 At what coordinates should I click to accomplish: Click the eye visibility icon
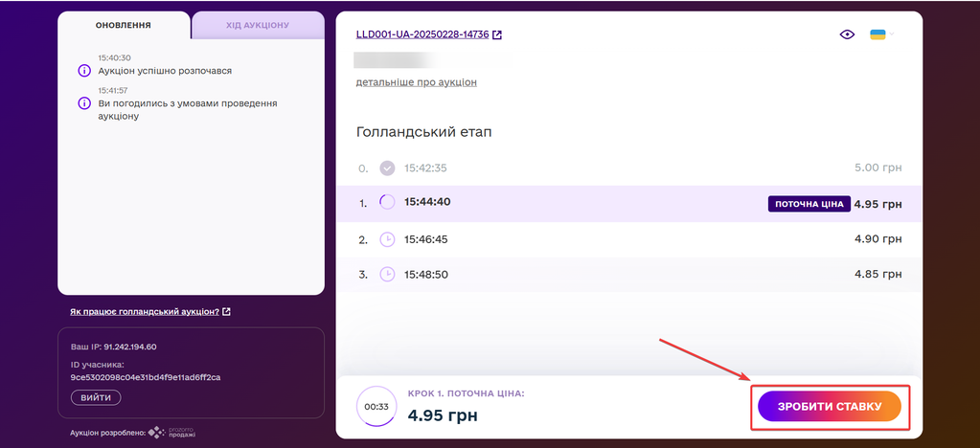point(847,34)
